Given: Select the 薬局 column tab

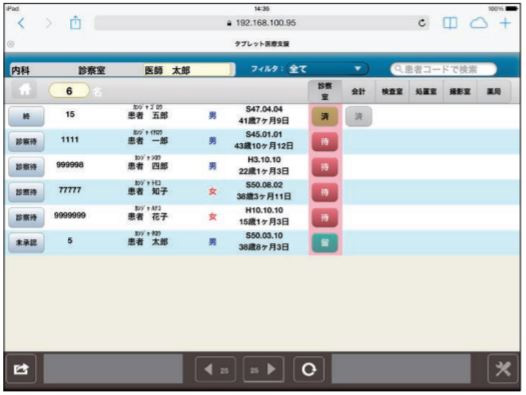Looking at the screenshot, I should (x=494, y=91).
